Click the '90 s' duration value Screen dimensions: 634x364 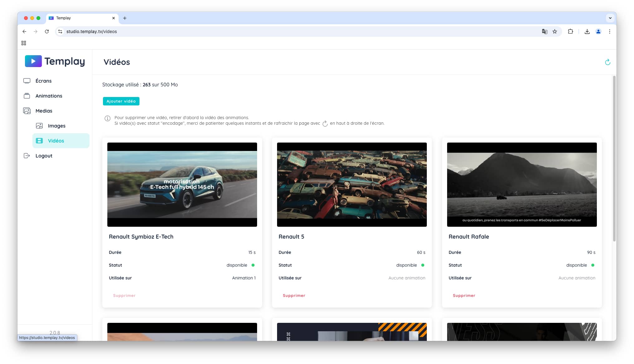coord(591,252)
